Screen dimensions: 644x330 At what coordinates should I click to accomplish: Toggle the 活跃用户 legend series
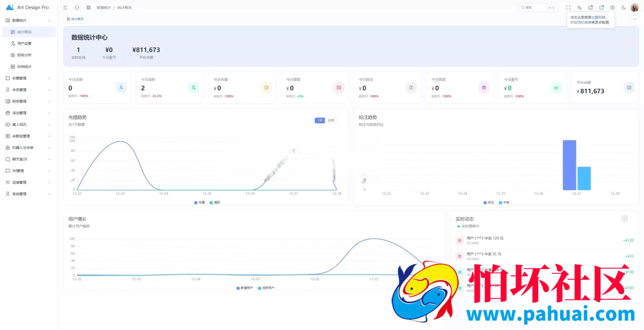266,288
